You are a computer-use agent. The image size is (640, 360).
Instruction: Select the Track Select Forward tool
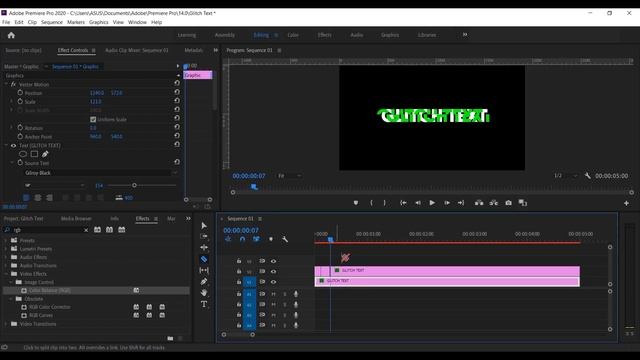coord(204,236)
